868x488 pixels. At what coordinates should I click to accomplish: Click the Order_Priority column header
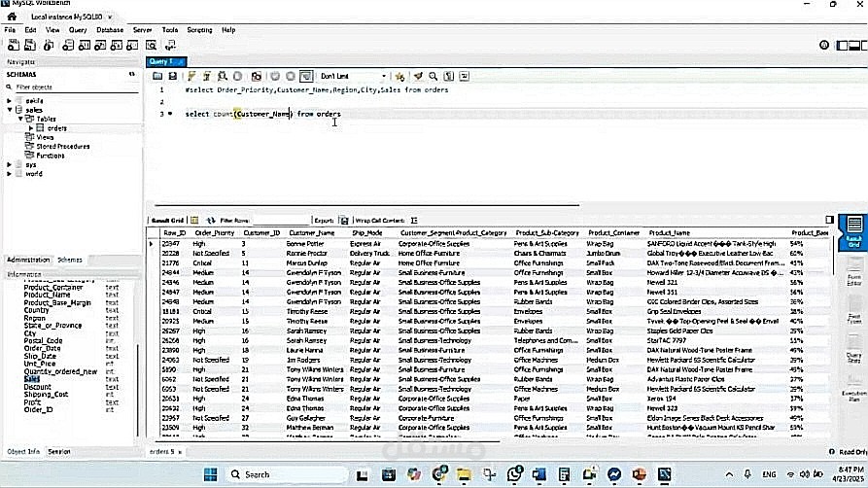point(215,233)
